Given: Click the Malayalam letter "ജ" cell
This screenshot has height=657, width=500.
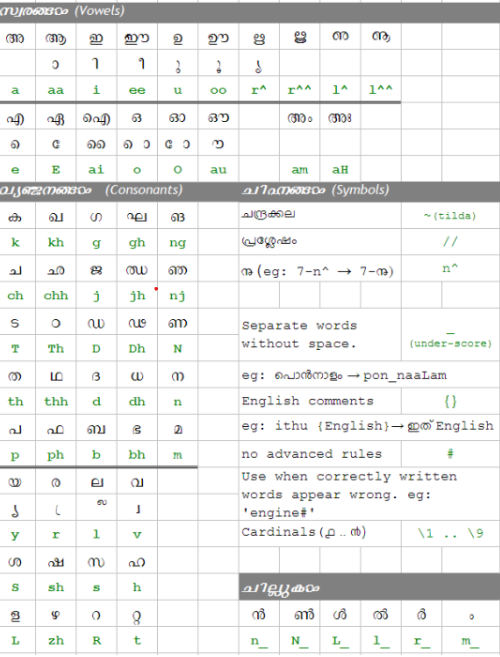Looking at the screenshot, I should (96, 270).
